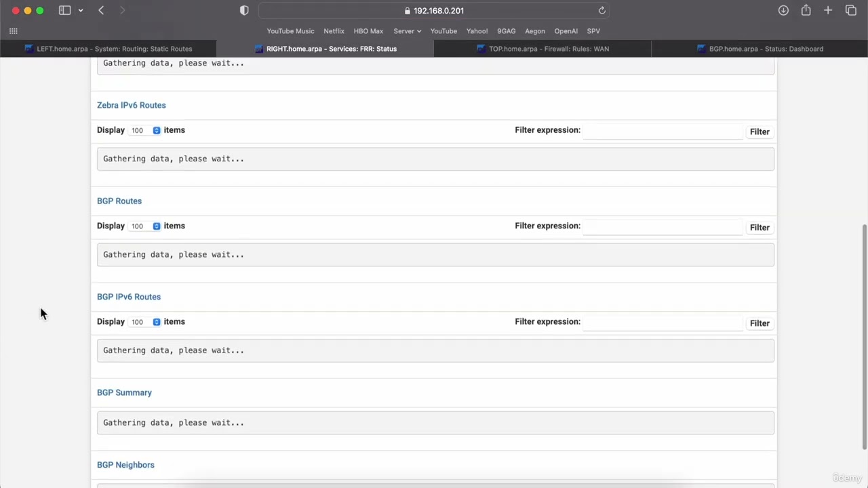Open the favorites grid icon

[14, 31]
